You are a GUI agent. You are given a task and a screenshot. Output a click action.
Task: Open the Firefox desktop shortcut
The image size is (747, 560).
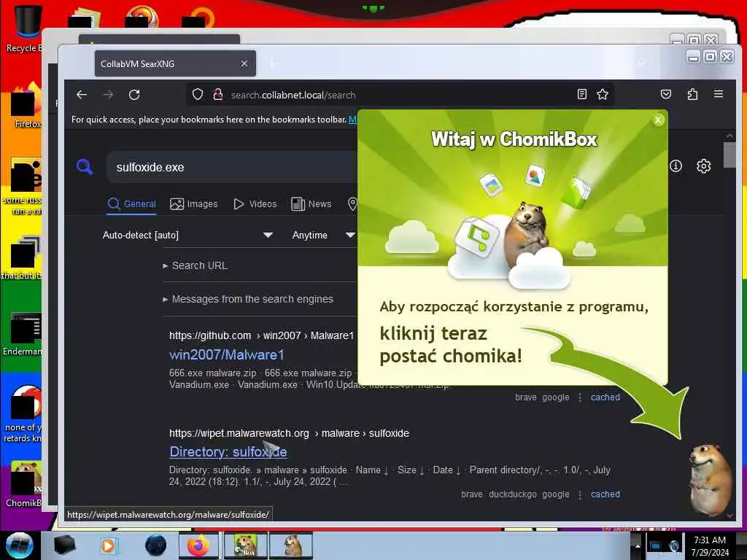[x=26, y=106]
